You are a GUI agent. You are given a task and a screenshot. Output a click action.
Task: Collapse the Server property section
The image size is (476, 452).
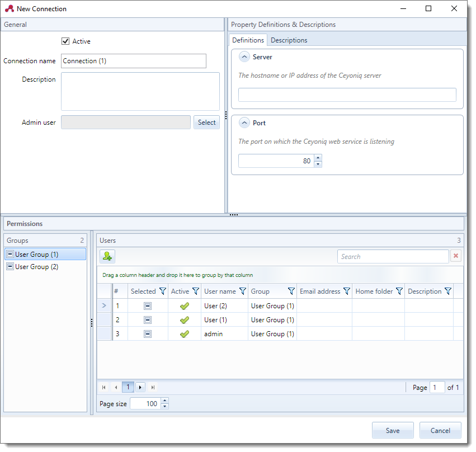coord(244,57)
